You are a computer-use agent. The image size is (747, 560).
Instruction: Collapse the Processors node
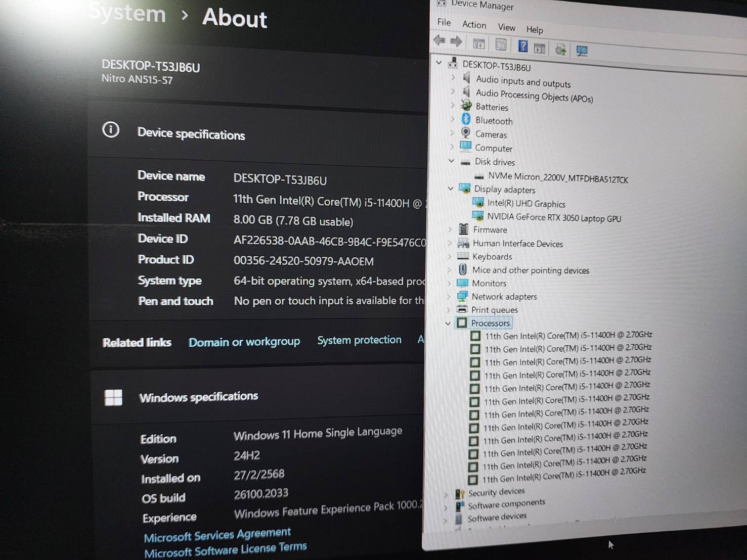448,322
